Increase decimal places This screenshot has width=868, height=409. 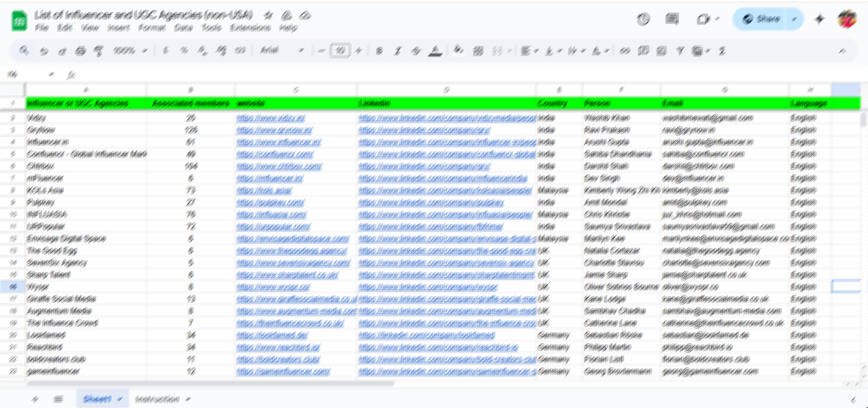coord(220,51)
